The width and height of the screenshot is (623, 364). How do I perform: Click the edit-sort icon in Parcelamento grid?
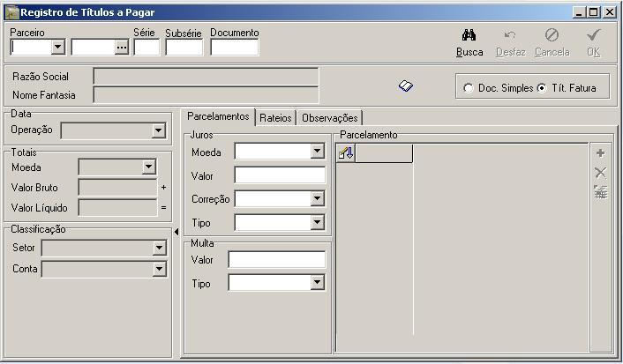point(346,152)
